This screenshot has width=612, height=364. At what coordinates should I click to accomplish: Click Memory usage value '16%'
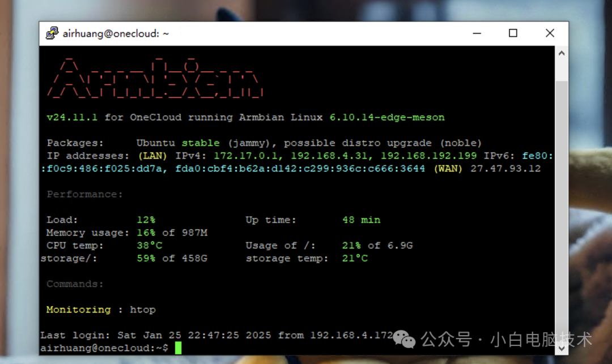[146, 233]
